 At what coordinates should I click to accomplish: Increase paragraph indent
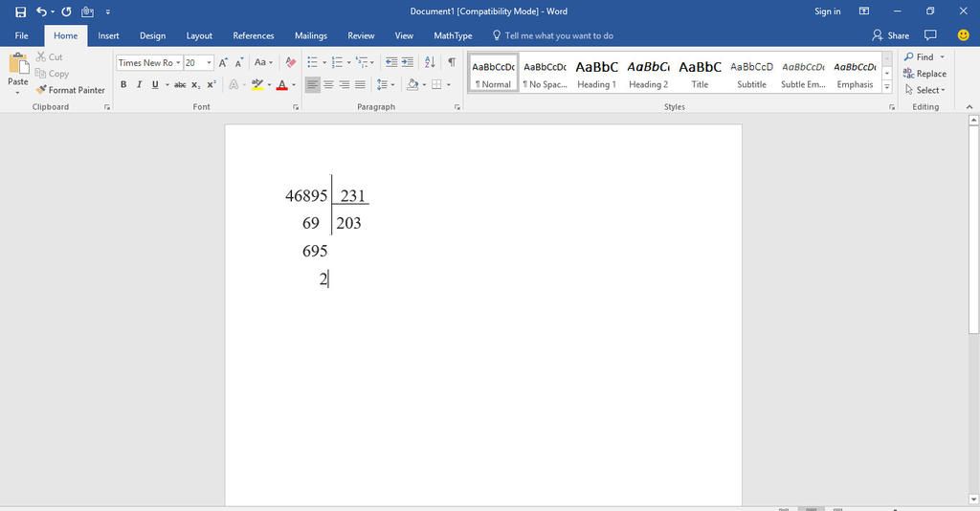(408, 62)
